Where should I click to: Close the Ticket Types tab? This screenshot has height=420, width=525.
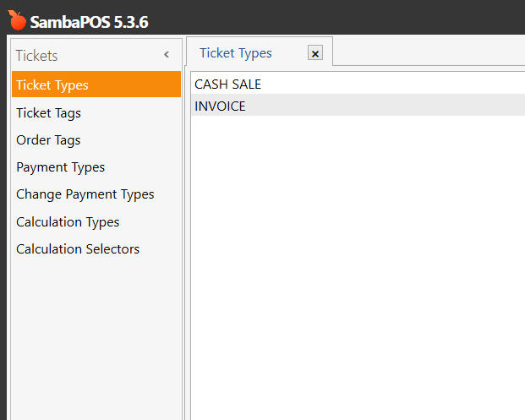click(315, 53)
